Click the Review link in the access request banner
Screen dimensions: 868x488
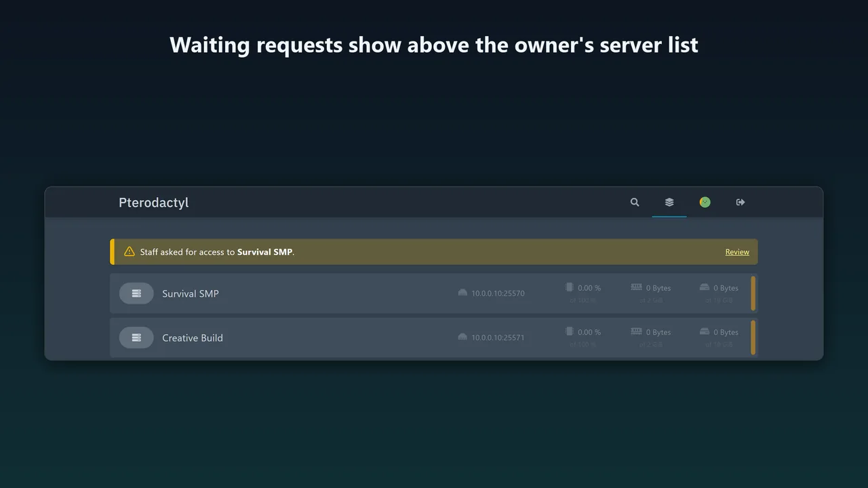click(737, 252)
